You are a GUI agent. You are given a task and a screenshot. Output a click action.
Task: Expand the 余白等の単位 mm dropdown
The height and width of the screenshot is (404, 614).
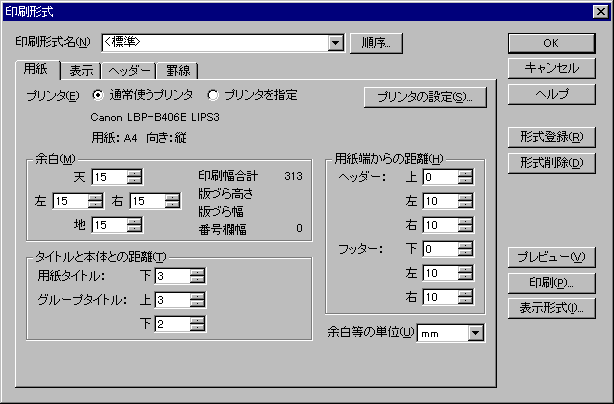tap(475, 332)
